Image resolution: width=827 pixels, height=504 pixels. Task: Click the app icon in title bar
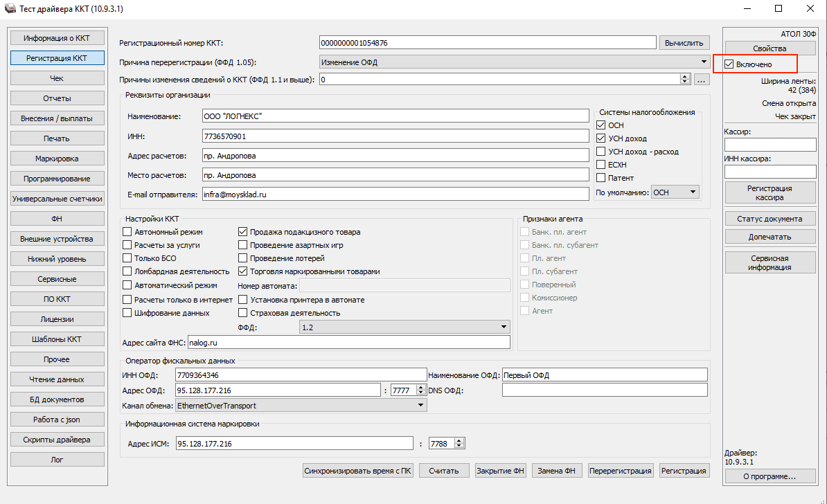click(8, 9)
